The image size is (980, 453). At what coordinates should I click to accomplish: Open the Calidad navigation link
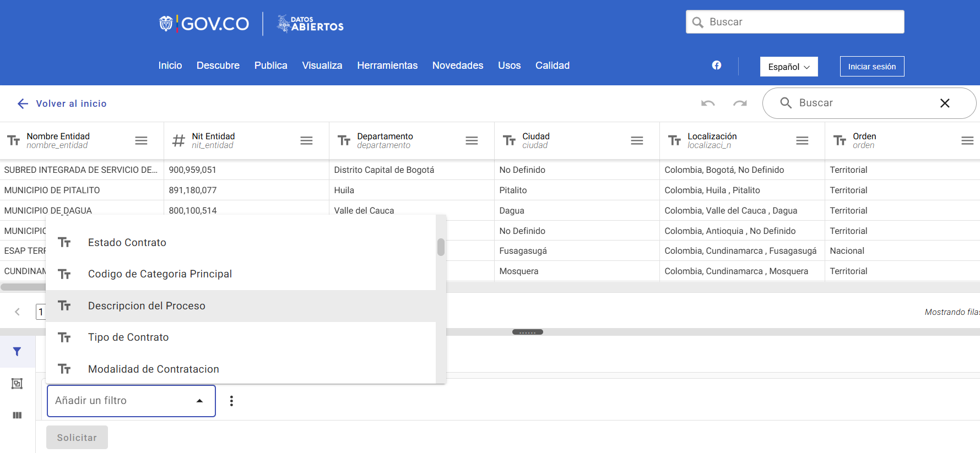(553, 66)
